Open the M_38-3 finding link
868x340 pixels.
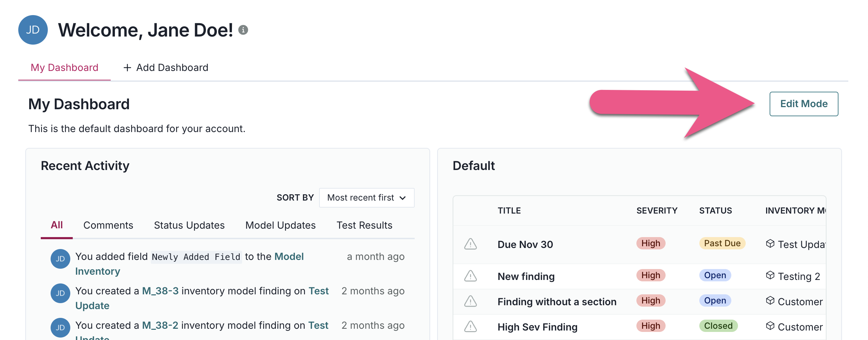point(160,291)
